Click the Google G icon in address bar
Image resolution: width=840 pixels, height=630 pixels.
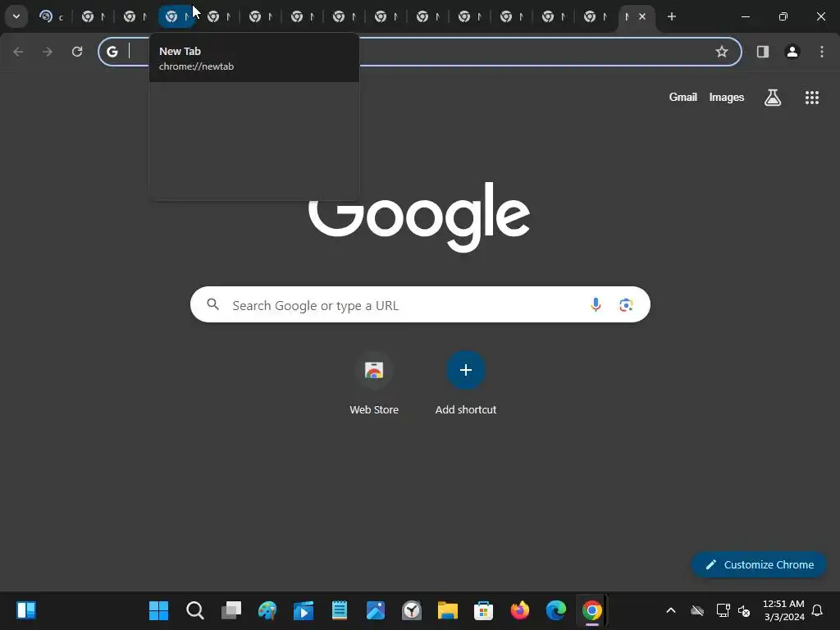112,52
